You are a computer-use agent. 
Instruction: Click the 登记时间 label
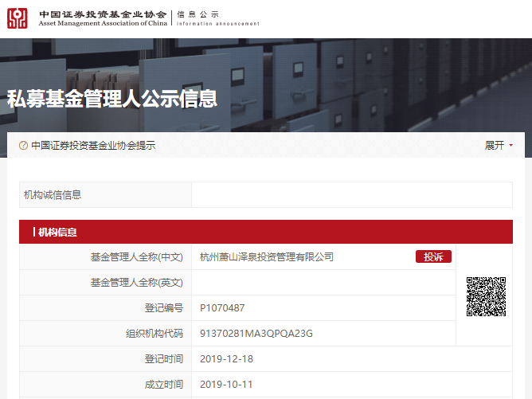pos(164,359)
